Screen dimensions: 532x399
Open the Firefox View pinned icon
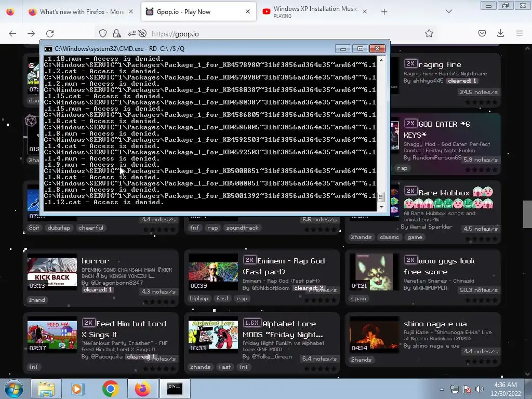[10, 12]
